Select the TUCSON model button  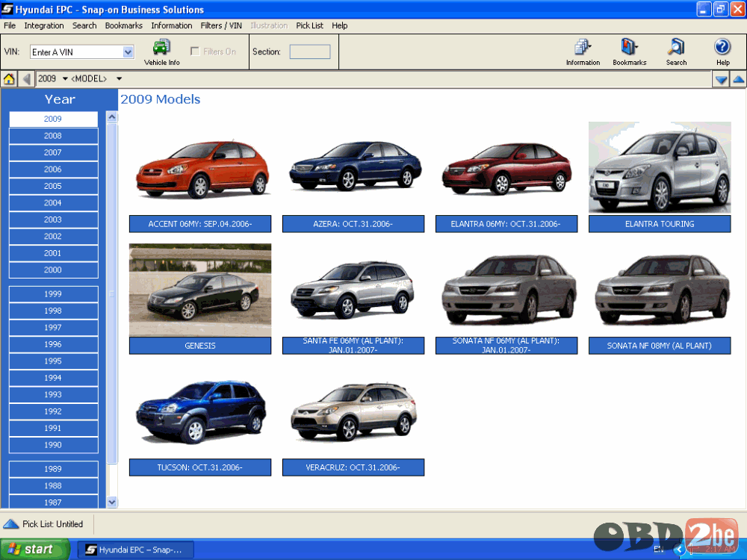(200, 467)
